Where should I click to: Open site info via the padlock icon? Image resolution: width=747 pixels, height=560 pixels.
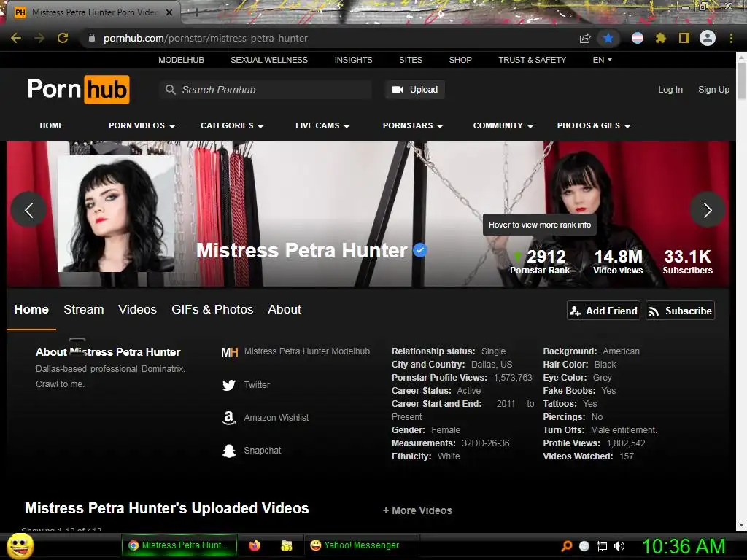(x=92, y=38)
